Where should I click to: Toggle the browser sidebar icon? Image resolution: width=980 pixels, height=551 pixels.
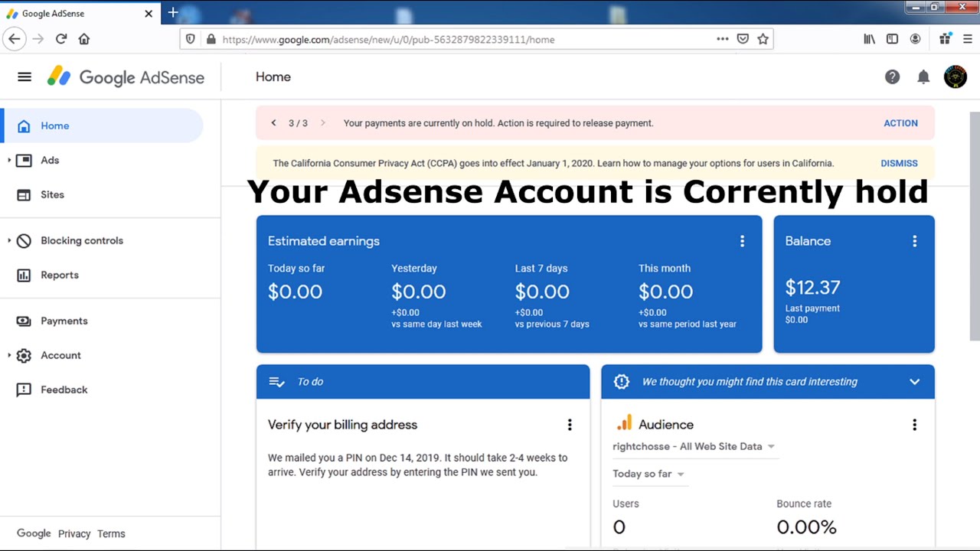tap(892, 39)
